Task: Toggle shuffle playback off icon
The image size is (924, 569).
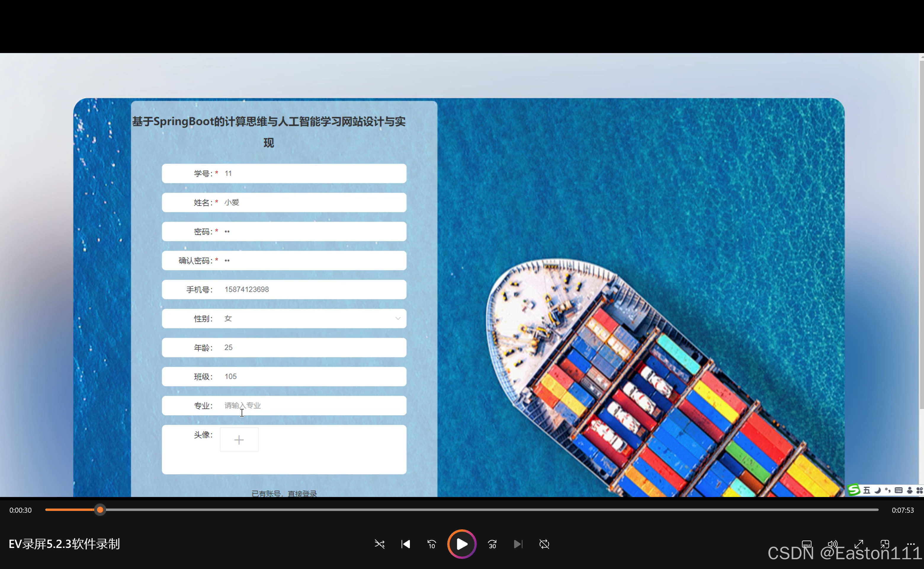Action: [x=379, y=544]
